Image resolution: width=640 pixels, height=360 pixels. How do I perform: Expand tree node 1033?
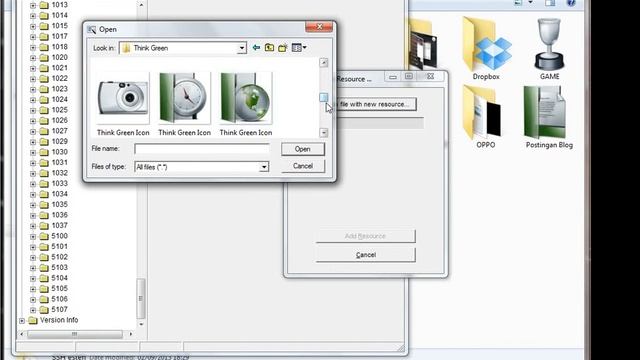pos(33,184)
